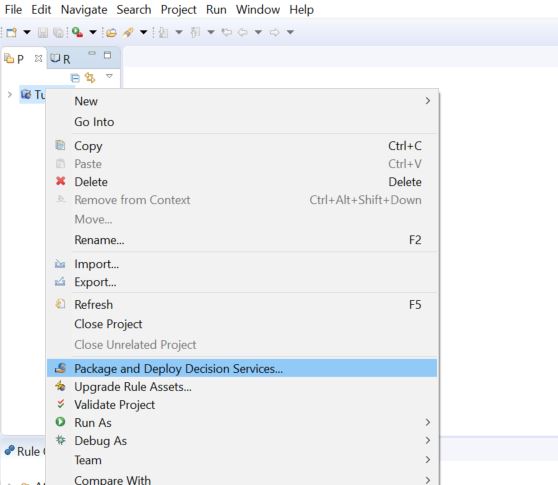Open the Back history dropdown arrow
The image size is (558, 485).
pos(258,32)
